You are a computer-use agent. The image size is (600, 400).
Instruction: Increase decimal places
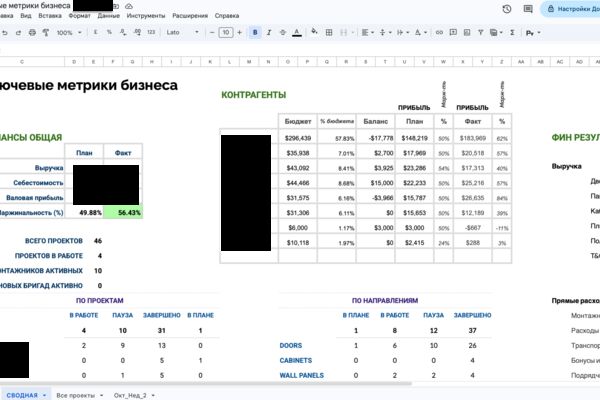pos(137,33)
